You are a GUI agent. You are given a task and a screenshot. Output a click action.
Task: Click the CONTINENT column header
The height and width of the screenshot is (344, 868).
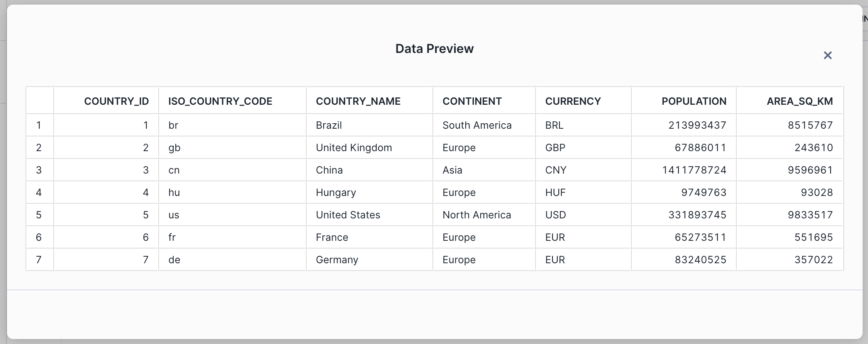472,101
